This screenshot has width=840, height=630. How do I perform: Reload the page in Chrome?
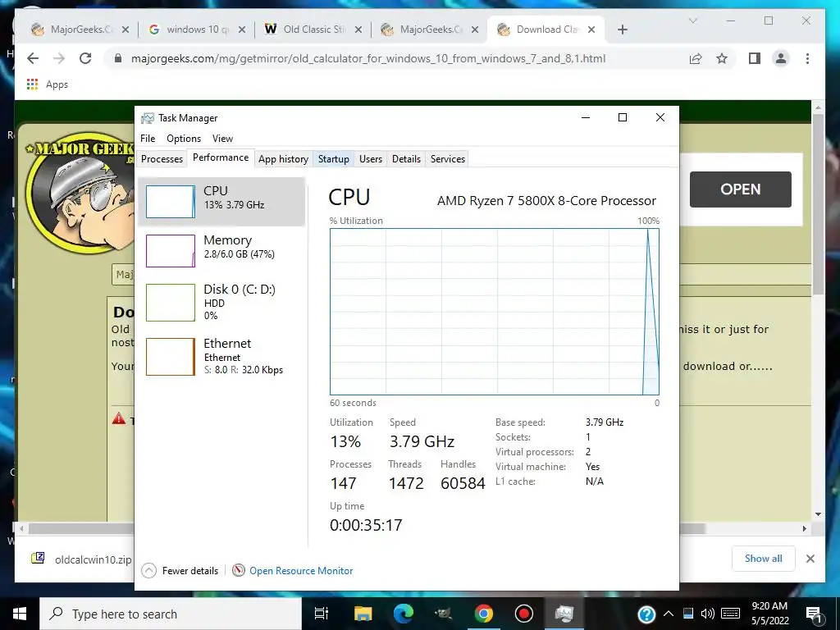coord(85,58)
